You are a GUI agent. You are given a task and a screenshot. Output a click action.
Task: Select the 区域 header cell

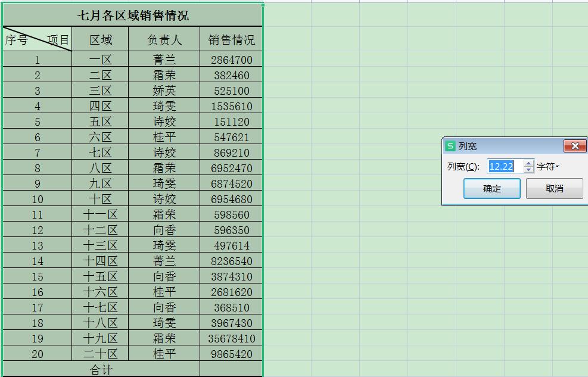tap(101, 39)
